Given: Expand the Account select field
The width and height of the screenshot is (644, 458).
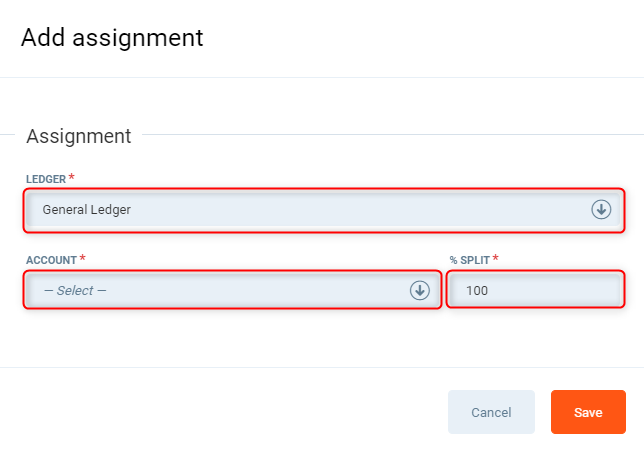Looking at the screenshot, I should (x=220, y=291).
